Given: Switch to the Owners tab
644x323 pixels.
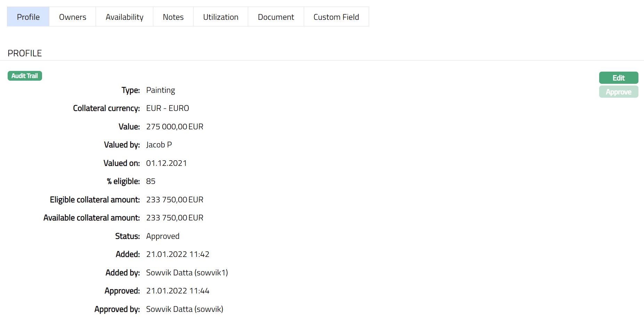Looking at the screenshot, I should [x=72, y=17].
